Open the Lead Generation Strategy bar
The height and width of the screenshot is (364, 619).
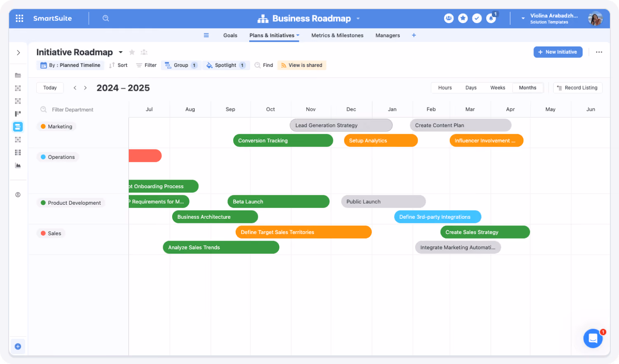tap(341, 125)
